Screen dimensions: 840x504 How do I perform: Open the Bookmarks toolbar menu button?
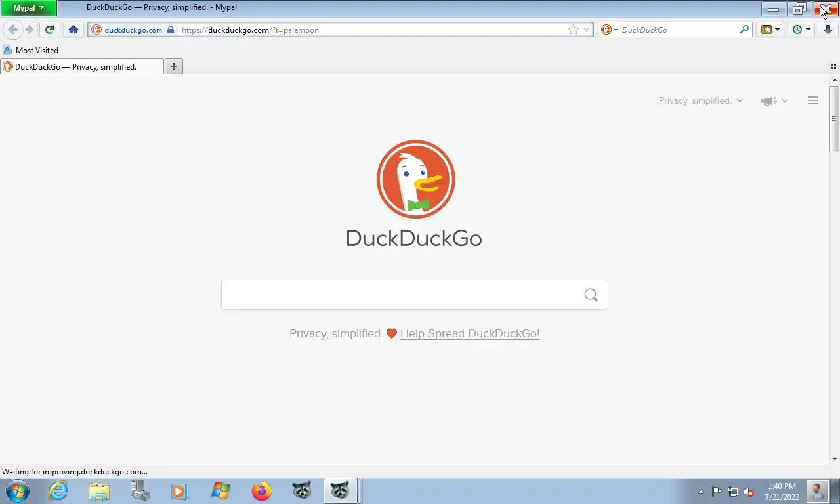tap(770, 30)
